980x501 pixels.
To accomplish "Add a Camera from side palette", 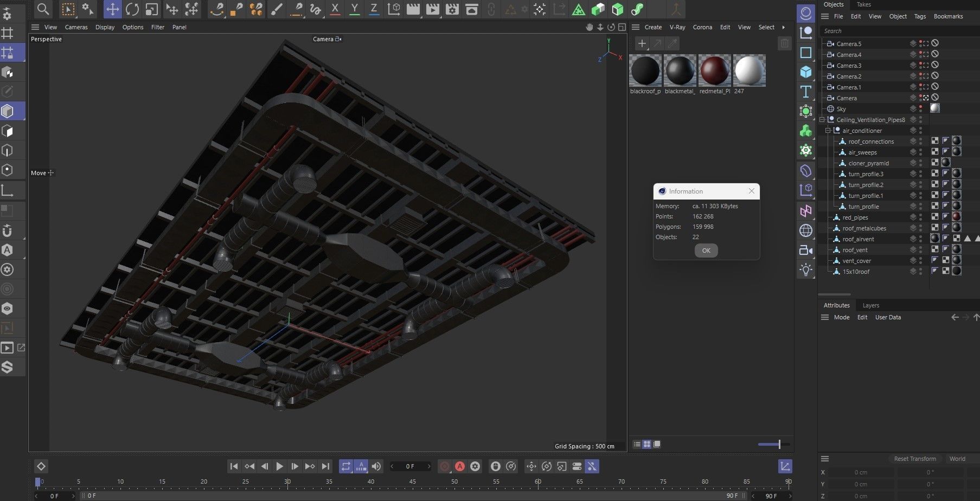I will [x=806, y=250].
